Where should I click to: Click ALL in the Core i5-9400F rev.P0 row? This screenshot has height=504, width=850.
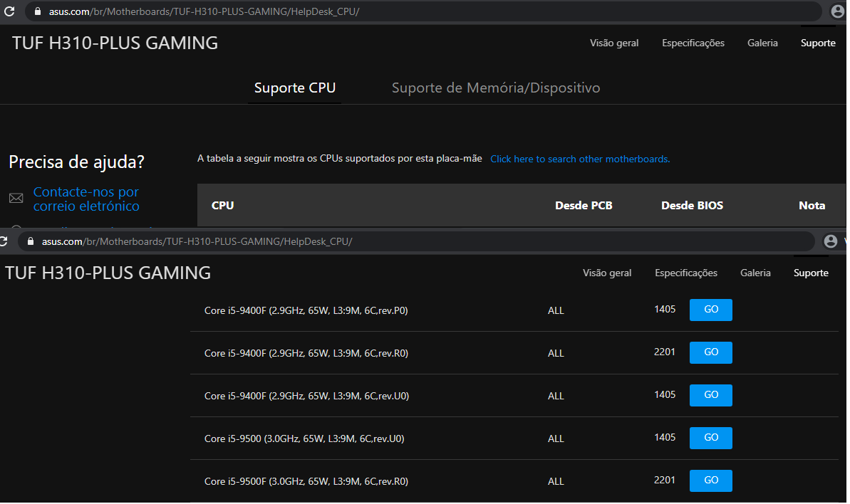click(x=556, y=310)
